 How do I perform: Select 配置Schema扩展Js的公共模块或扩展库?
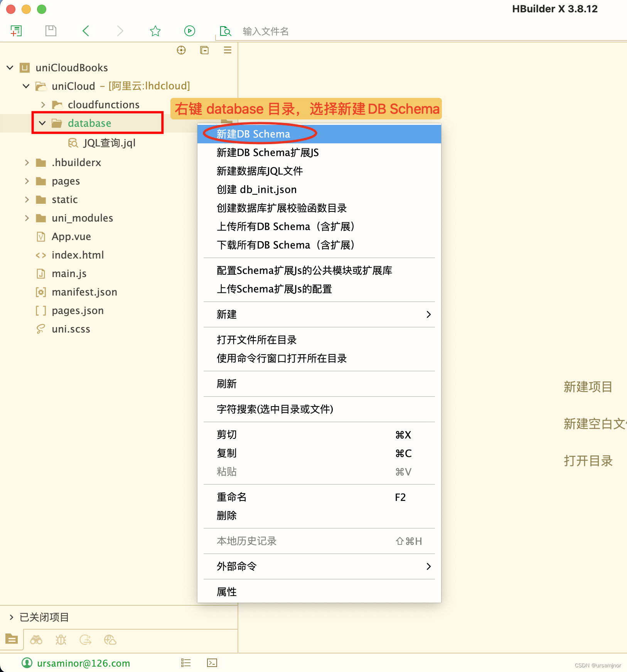(319, 270)
